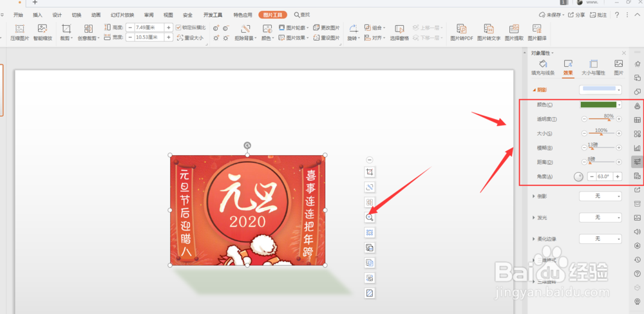Click the 模糊 blur slider
The image size is (644, 314).
pos(601,147)
